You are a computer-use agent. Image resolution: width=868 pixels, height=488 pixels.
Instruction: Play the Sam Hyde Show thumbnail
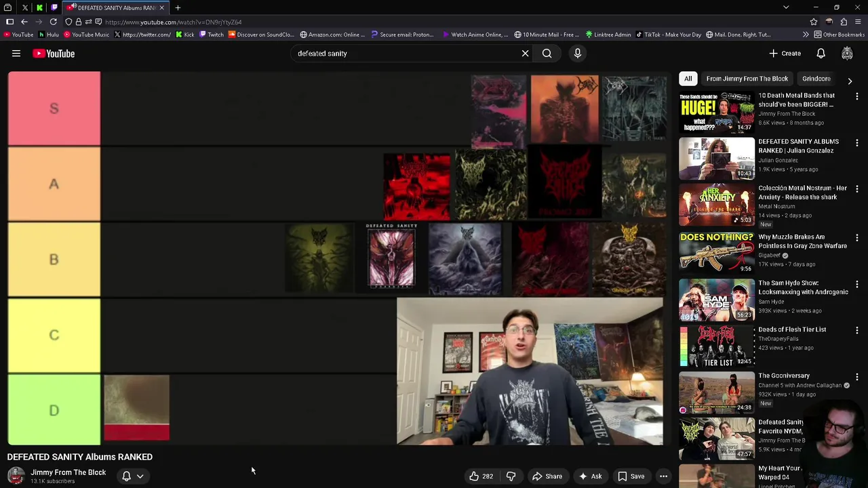pyautogui.click(x=717, y=300)
